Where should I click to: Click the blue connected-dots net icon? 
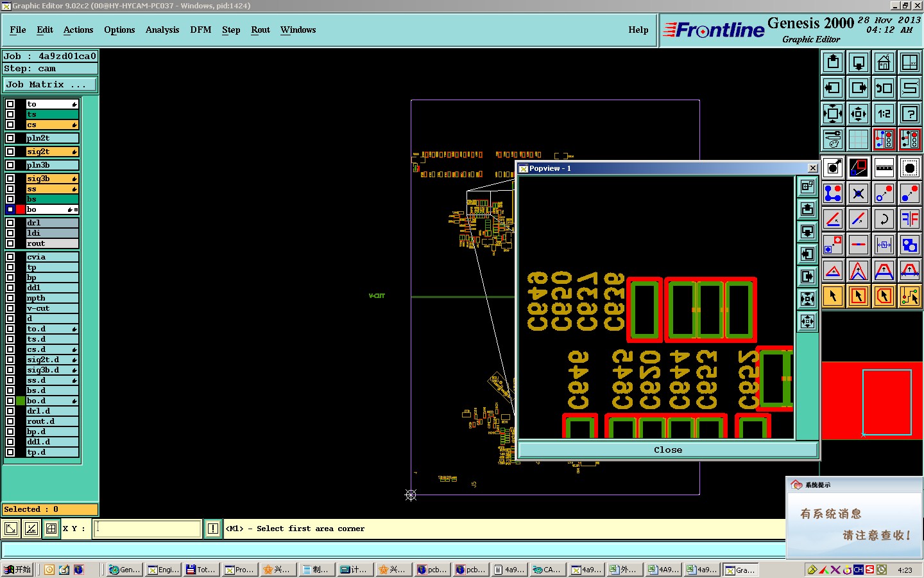[833, 193]
